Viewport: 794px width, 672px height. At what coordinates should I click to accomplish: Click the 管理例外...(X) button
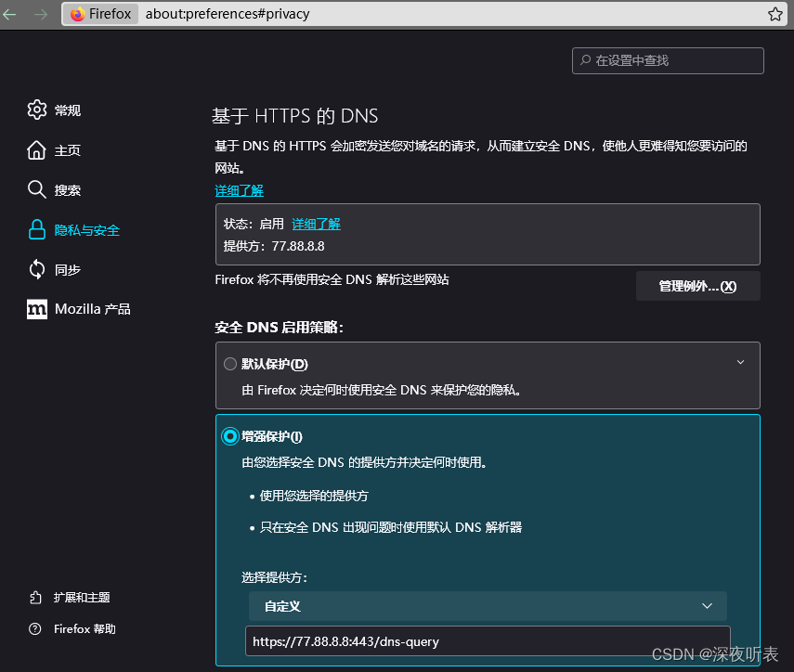(697, 286)
